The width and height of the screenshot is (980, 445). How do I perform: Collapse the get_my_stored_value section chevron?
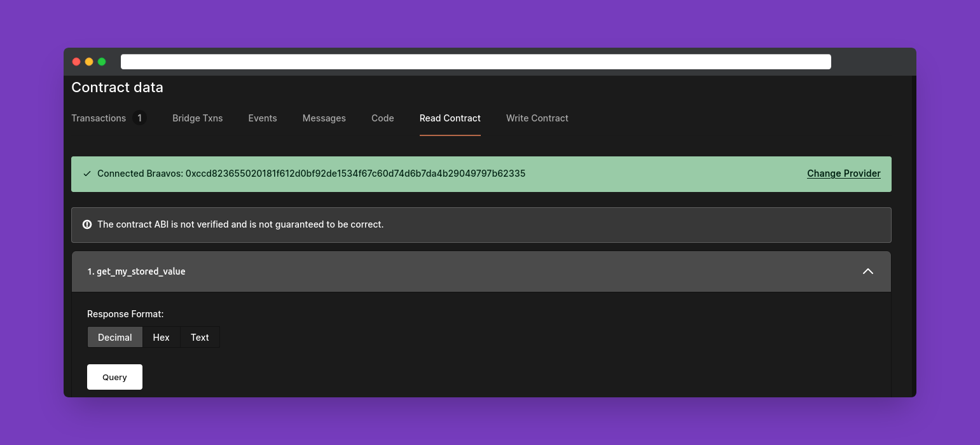[867, 271]
